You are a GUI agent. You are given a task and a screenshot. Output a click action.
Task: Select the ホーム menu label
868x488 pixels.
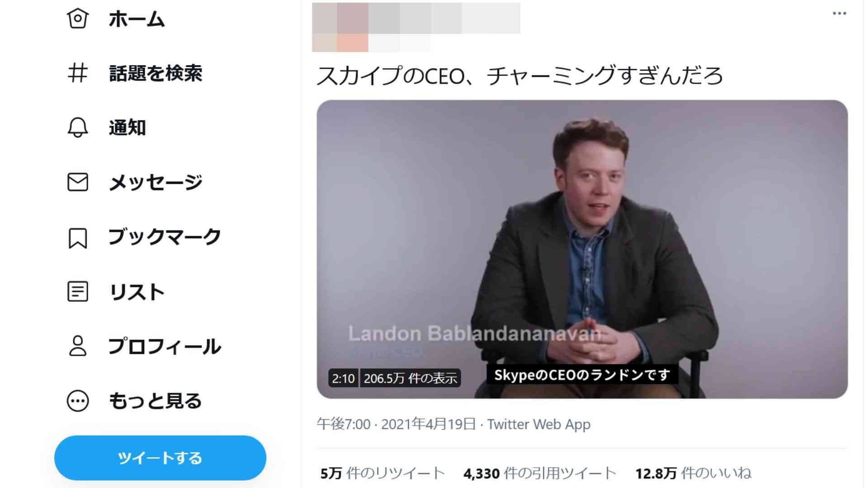[137, 19]
